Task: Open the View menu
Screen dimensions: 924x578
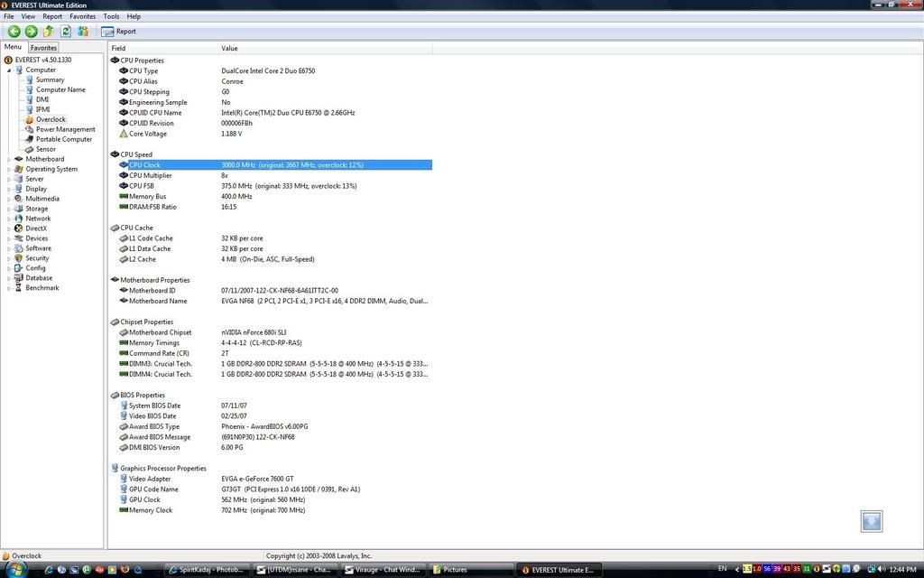Action: [28, 16]
